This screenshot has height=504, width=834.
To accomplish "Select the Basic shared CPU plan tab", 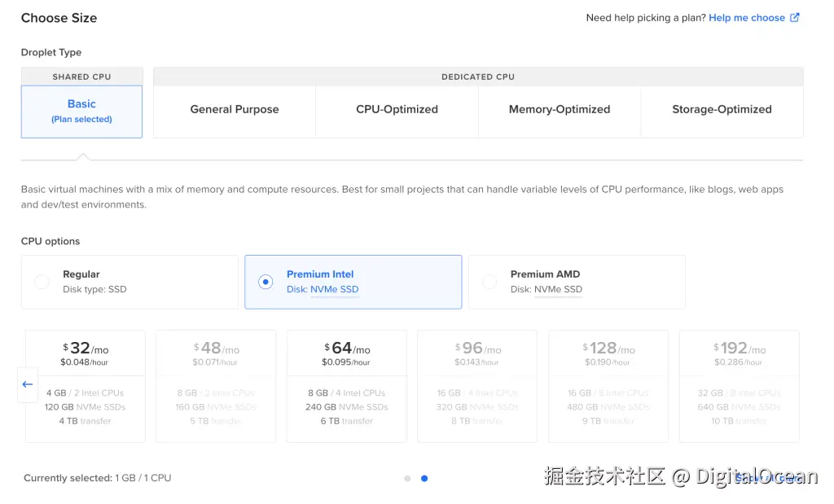I will 81,111.
